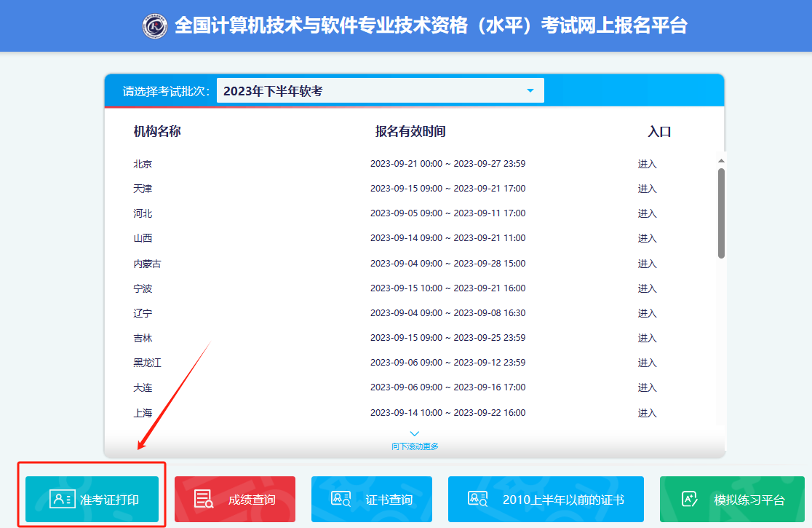Enter registration for 上海
812x528 pixels.
click(x=647, y=412)
